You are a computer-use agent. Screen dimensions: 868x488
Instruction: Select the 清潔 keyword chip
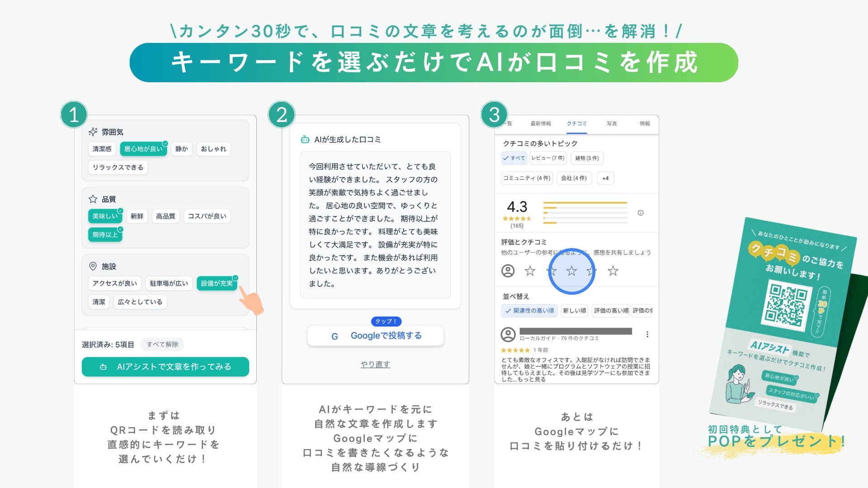coord(99,302)
